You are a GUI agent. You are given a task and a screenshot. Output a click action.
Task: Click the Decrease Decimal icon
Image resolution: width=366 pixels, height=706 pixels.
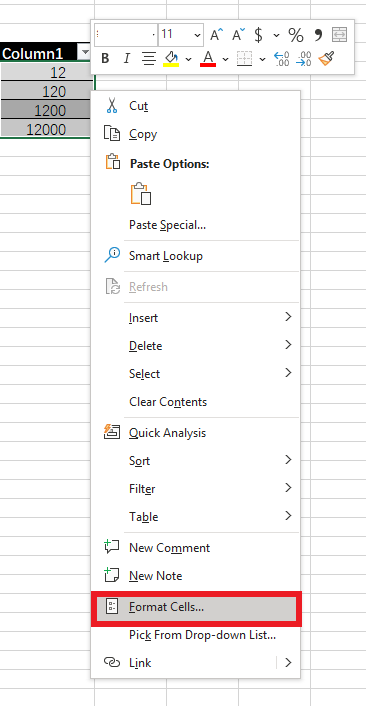click(x=303, y=59)
